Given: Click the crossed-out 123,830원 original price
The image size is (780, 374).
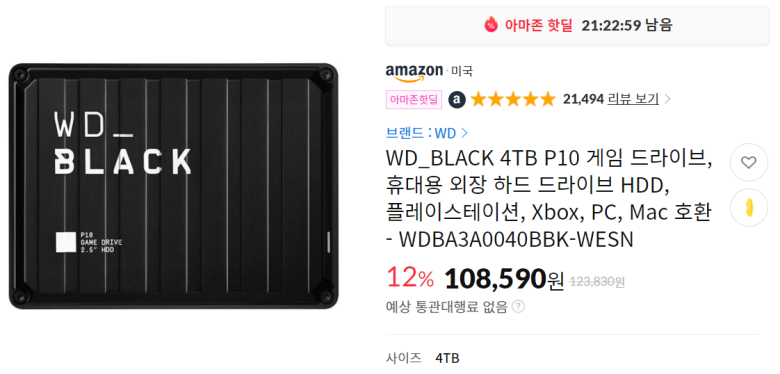Looking at the screenshot, I should 597,282.
